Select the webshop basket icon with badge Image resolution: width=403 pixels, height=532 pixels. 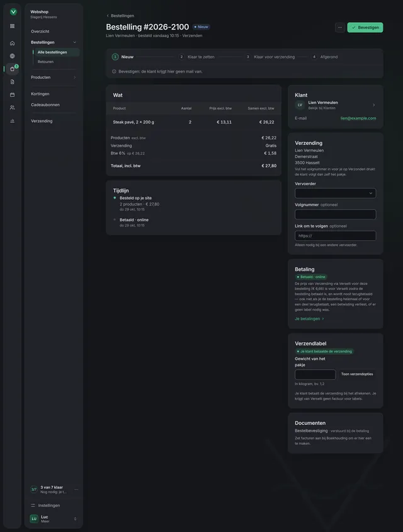[x=12, y=69]
